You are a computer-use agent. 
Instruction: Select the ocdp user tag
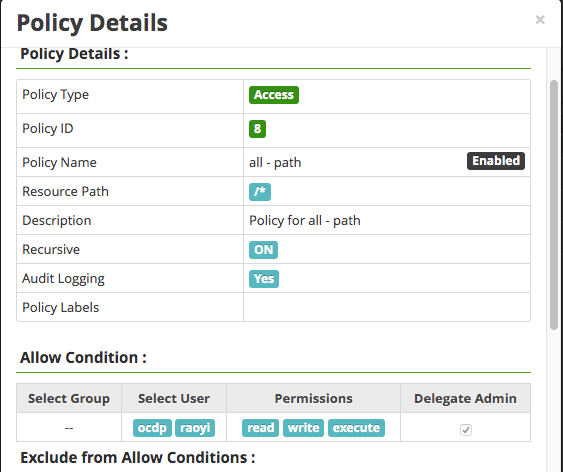[x=152, y=428]
